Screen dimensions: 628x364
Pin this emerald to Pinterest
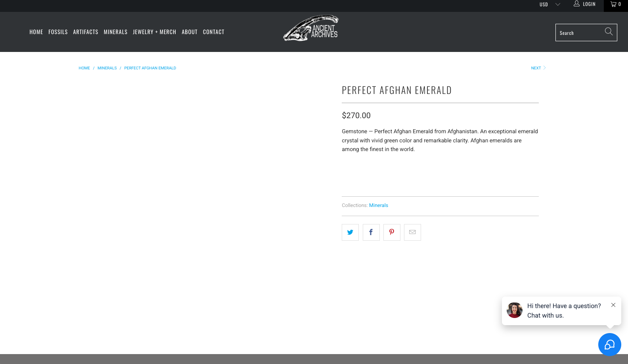tap(391, 232)
